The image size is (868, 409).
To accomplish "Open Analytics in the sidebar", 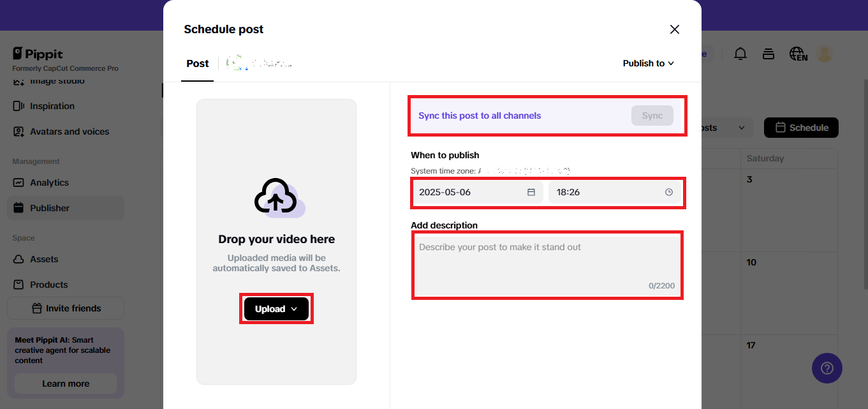I will pyautogui.click(x=49, y=182).
